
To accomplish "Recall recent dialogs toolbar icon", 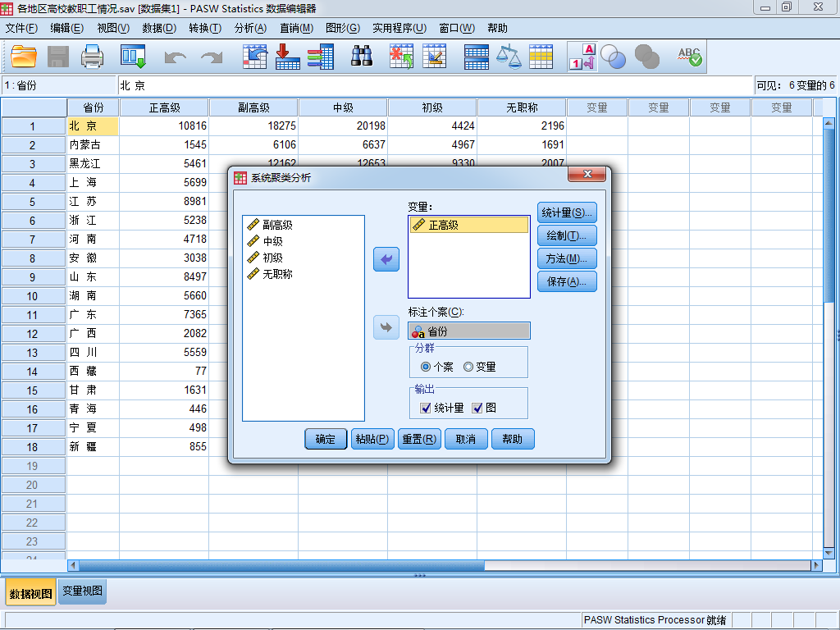I will tap(133, 57).
